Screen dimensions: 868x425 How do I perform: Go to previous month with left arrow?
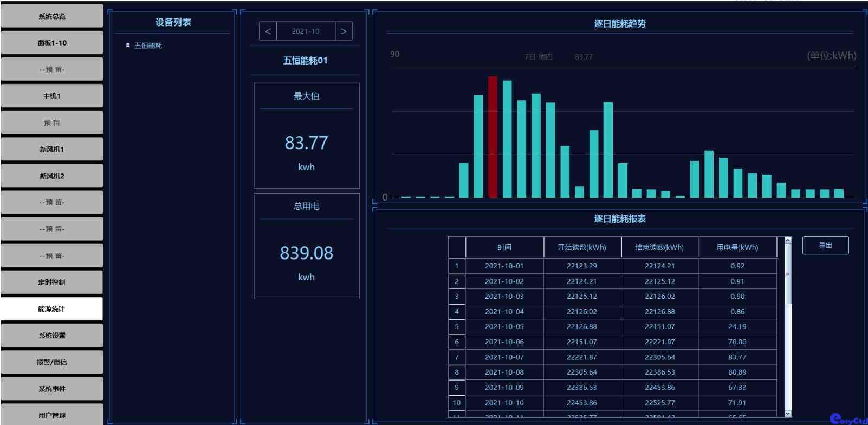[x=268, y=31]
